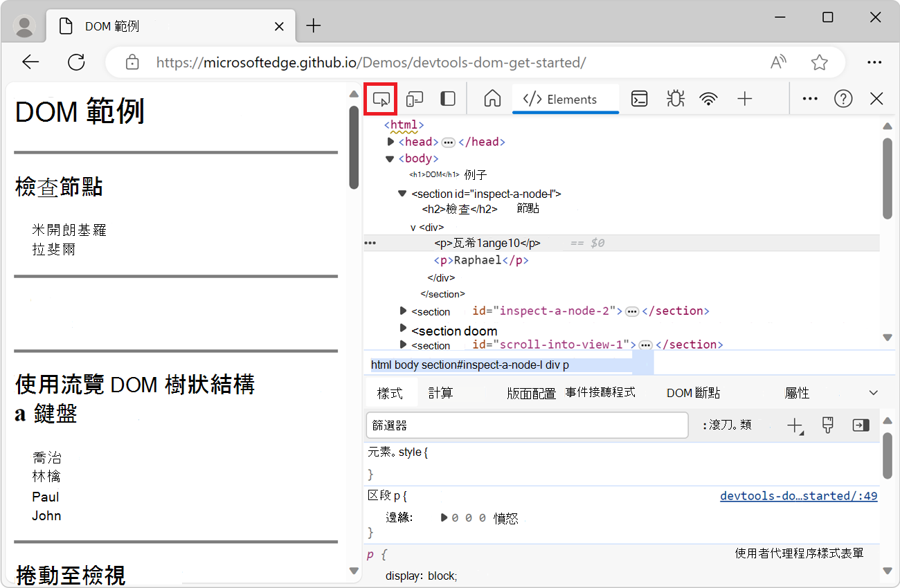Select body in the breadcrumb trail
The image size is (900, 588).
[406, 365]
